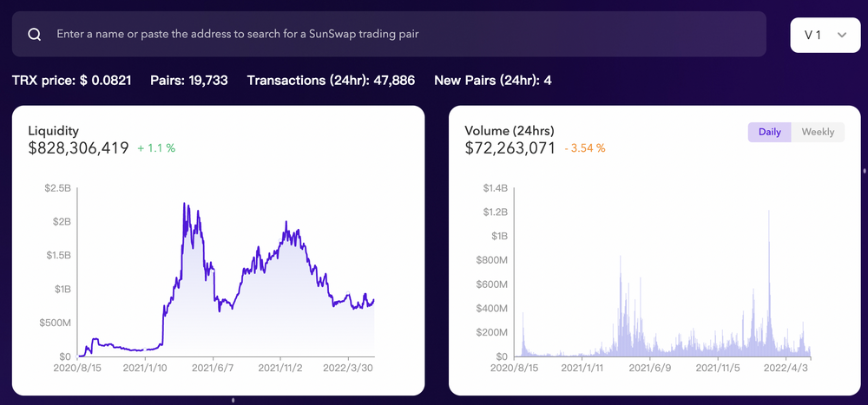The image size is (868, 405).
Task: Switch volume chart to Daily
Action: [769, 132]
